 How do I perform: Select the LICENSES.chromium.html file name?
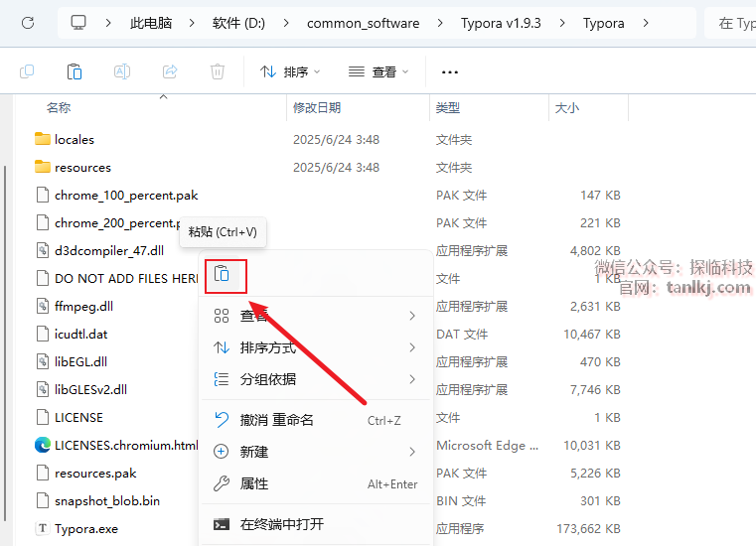pyautogui.click(x=126, y=445)
